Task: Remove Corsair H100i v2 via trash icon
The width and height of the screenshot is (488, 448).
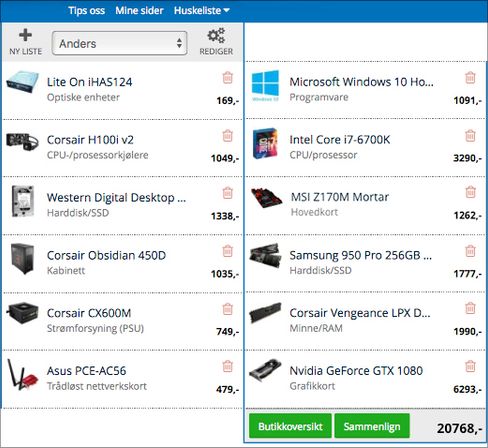Action: pyautogui.click(x=228, y=136)
